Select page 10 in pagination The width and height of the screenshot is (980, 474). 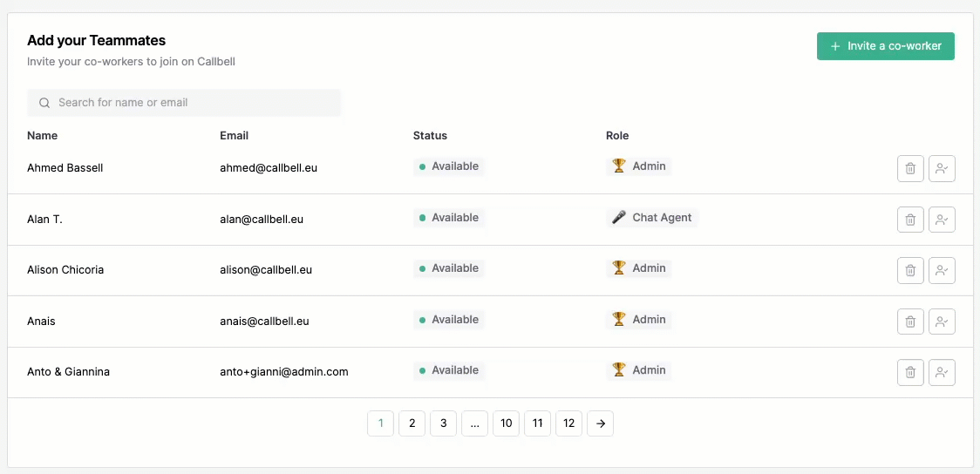[x=507, y=423]
